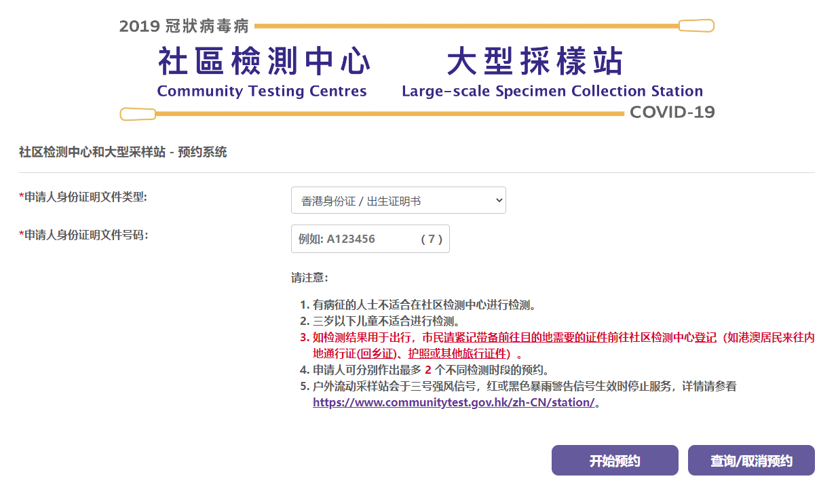Open the identity document type dropdown
The height and width of the screenshot is (504, 838).
click(398, 200)
